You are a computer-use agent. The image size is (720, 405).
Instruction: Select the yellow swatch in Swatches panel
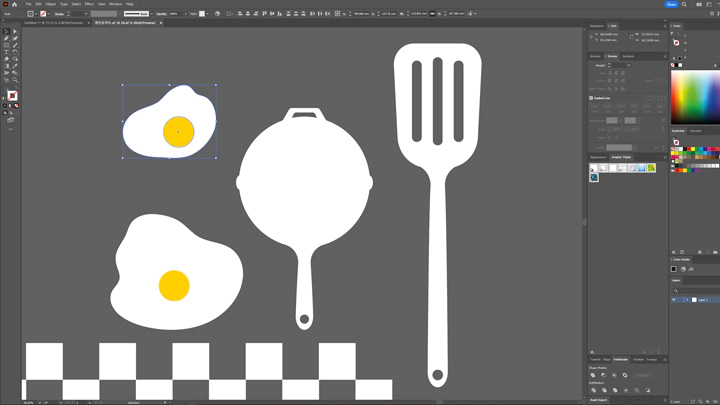(x=693, y=149)
